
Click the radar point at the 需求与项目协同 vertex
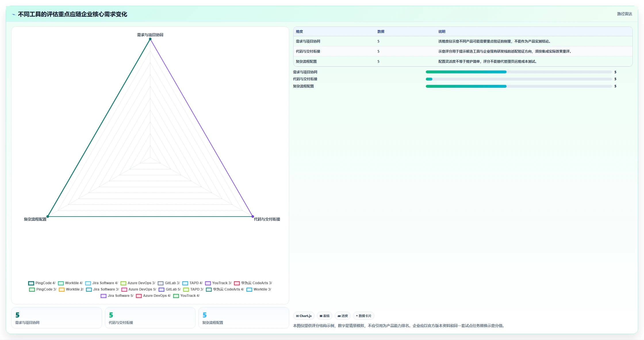coord(150,39)
